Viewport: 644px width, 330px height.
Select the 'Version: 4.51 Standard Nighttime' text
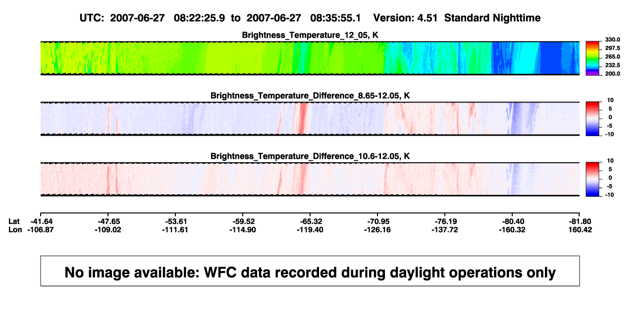(x=457, y=18)
